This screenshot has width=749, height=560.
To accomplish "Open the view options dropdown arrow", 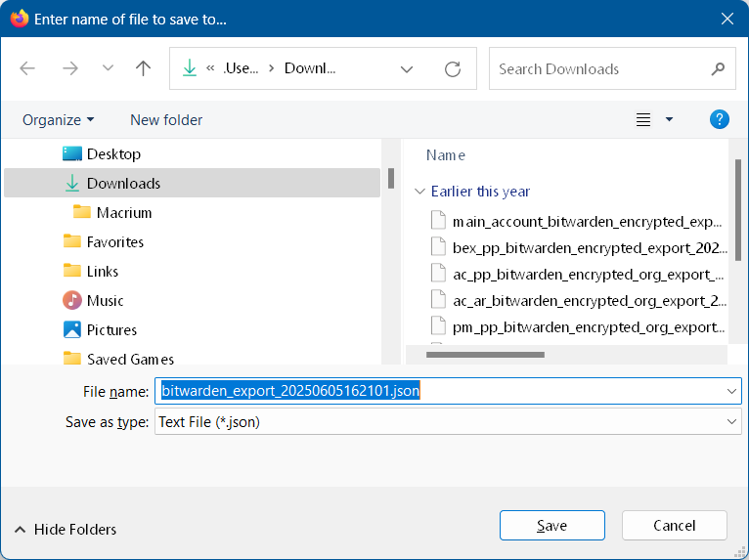I will (x=669, y=119).
